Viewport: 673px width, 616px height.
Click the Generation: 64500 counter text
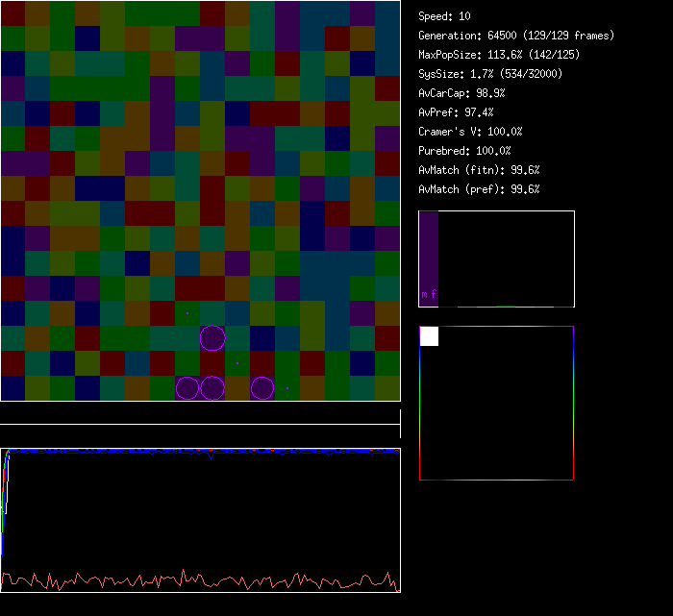(515, 36)
